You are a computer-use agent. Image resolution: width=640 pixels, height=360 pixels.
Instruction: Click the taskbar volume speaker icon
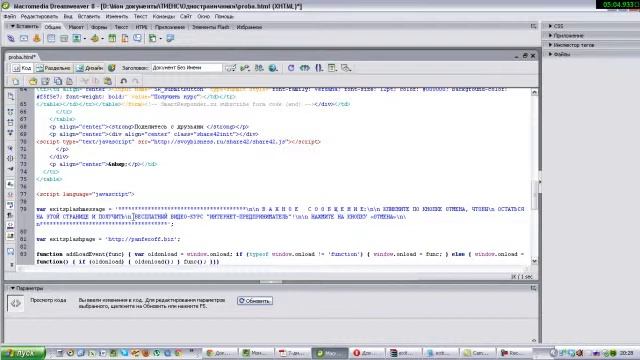tap(579, 353)
